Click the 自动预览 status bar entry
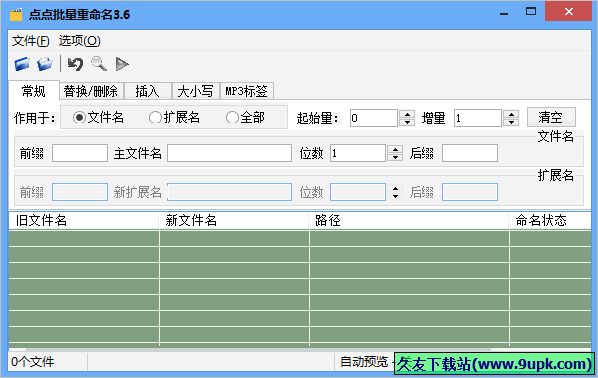The height and width of the screenshot is (378, 598). click(364, 362)
